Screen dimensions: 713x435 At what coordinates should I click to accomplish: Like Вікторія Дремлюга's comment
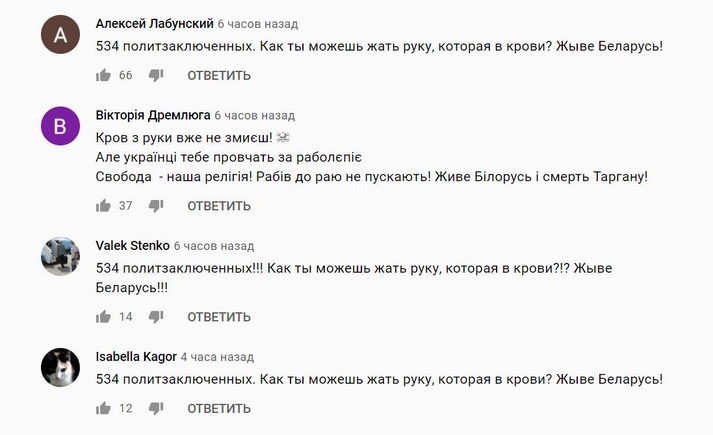coord(103,206)
